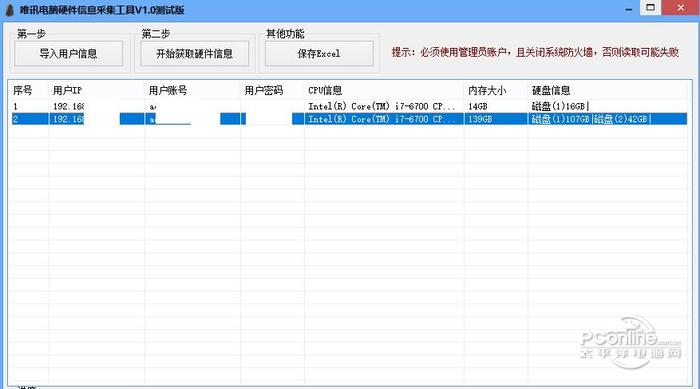Close the window with the red X

pyautogui.click(x=680, y=8)
